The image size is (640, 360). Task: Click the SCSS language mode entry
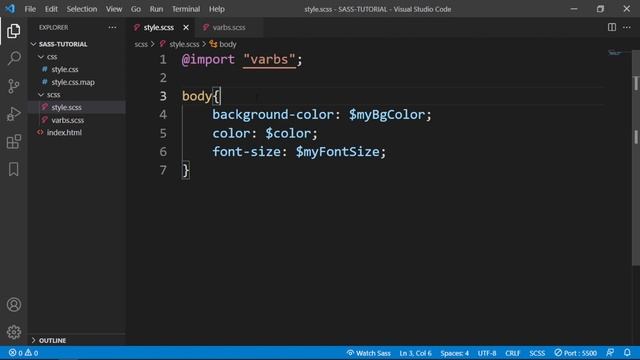(537, 353)
